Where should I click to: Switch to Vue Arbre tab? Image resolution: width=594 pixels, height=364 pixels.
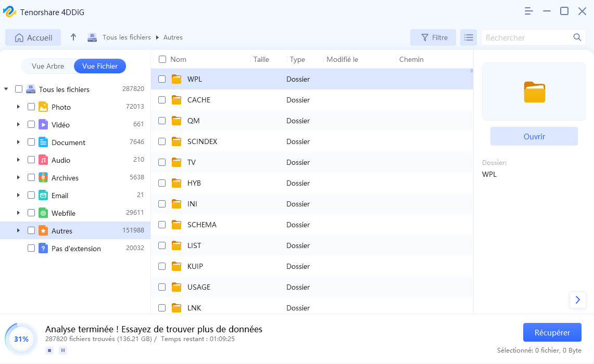48,66
